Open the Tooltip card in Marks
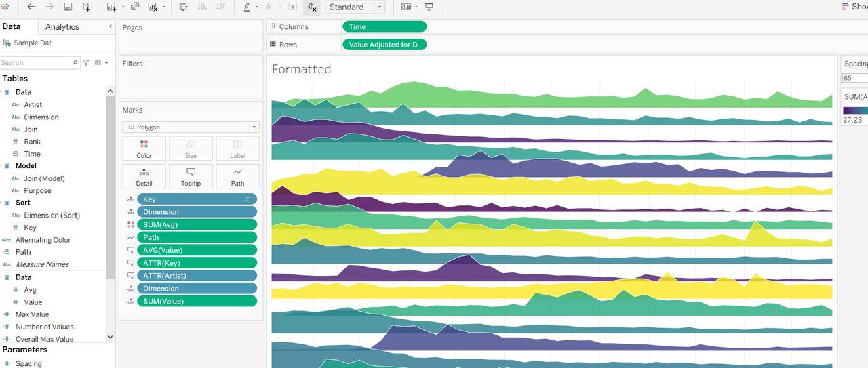Screen dimensions: 868x368 tap(191, 176)
